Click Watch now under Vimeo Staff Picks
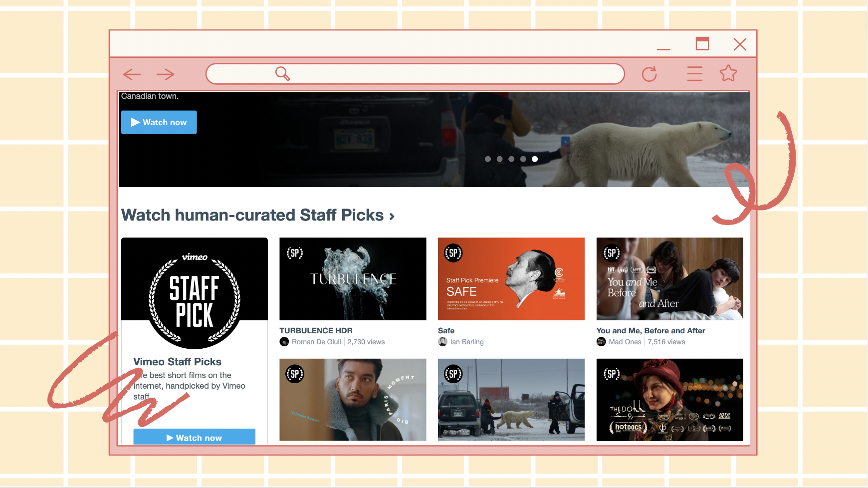The image size is (868, 488). click(x=195, y=437)
